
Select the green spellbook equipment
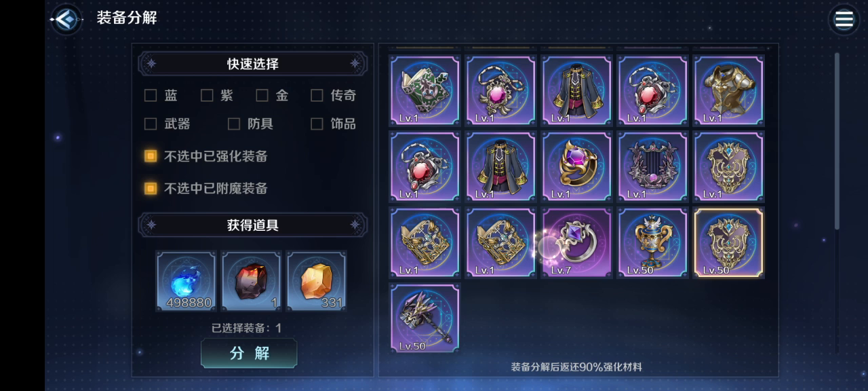[425, 90]
